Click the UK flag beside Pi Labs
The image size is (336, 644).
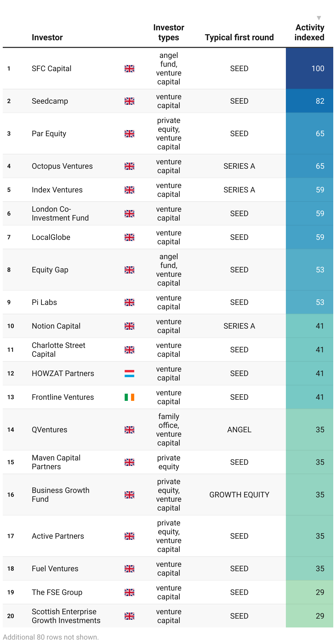coord(129,302)
